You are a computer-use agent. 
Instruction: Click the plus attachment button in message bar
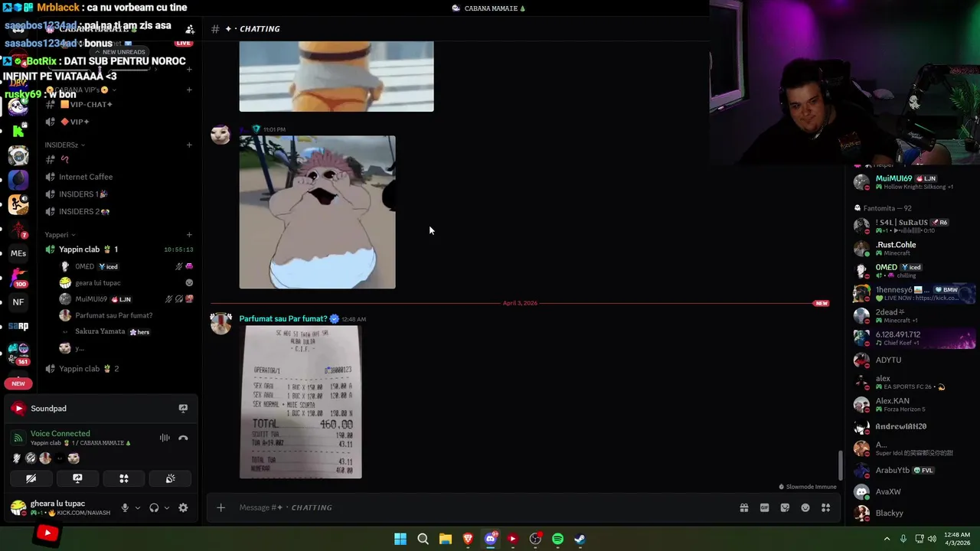pyautogui.click(x=220, y=507)
